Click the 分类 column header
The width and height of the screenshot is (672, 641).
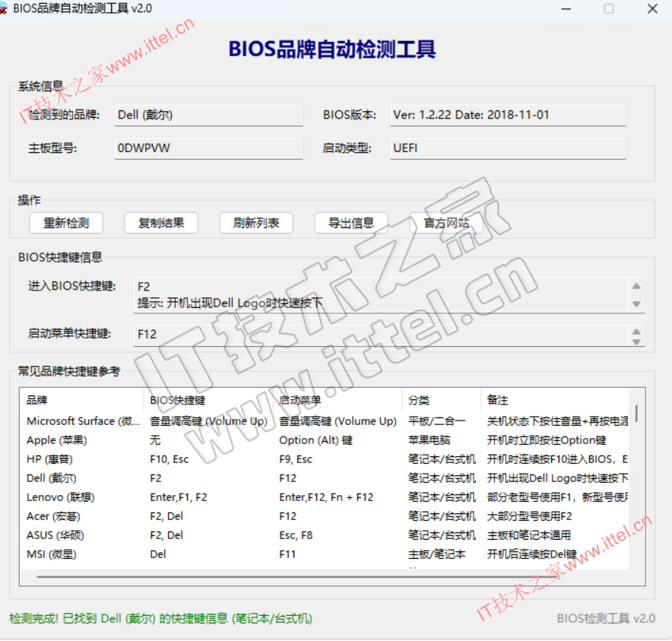[441, 400]
